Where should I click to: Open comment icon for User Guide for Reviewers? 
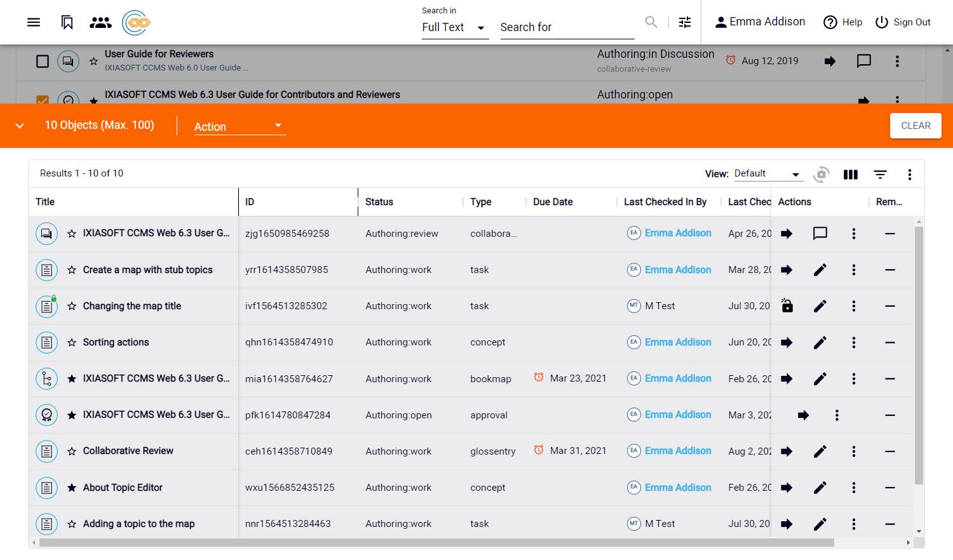863,61
